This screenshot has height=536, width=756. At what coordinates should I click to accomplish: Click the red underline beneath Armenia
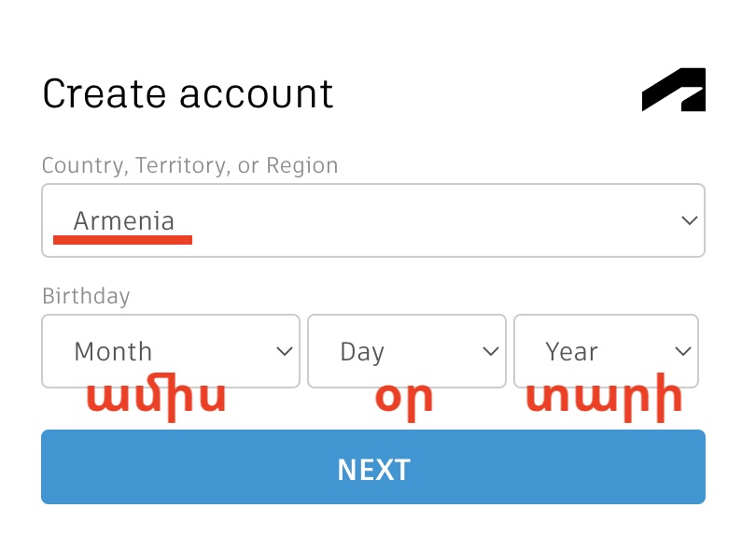pyautogui.click(x=122, y=240)
